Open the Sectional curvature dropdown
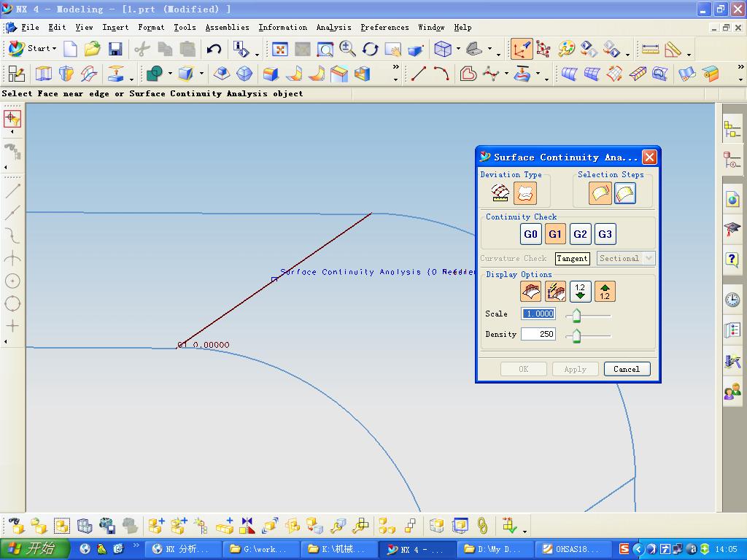 [626, 258]
